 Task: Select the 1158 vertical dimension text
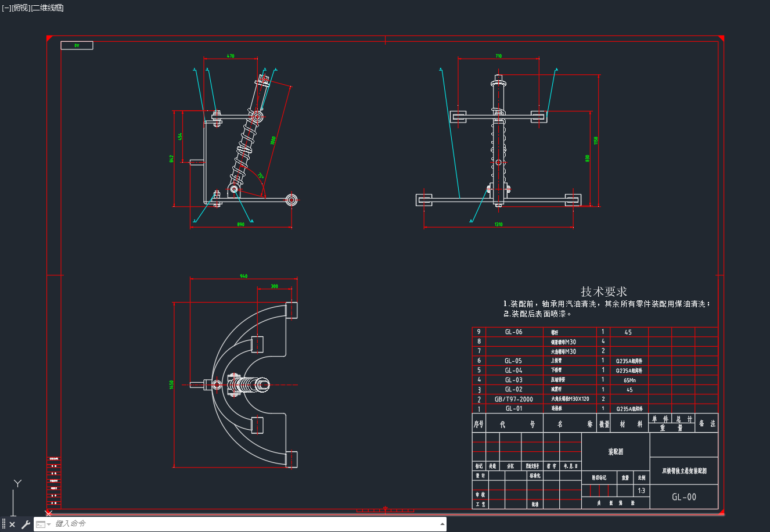point(596,141)
